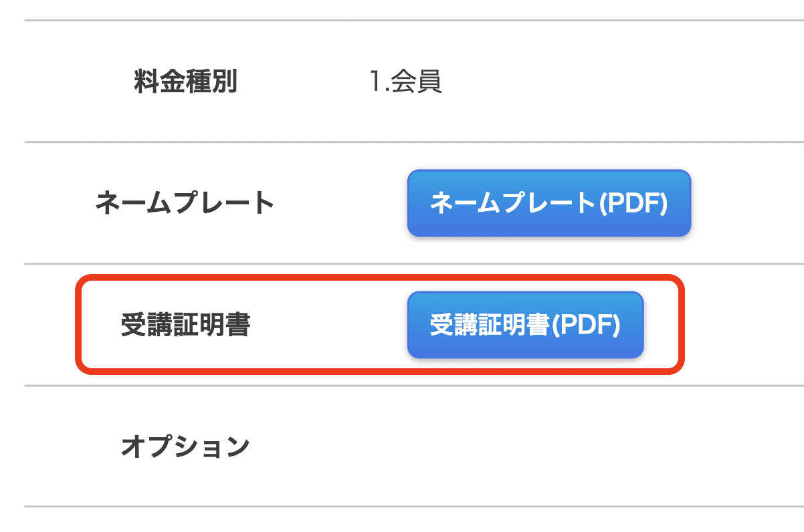Click the 受講証明書 row label

(185, 325)
